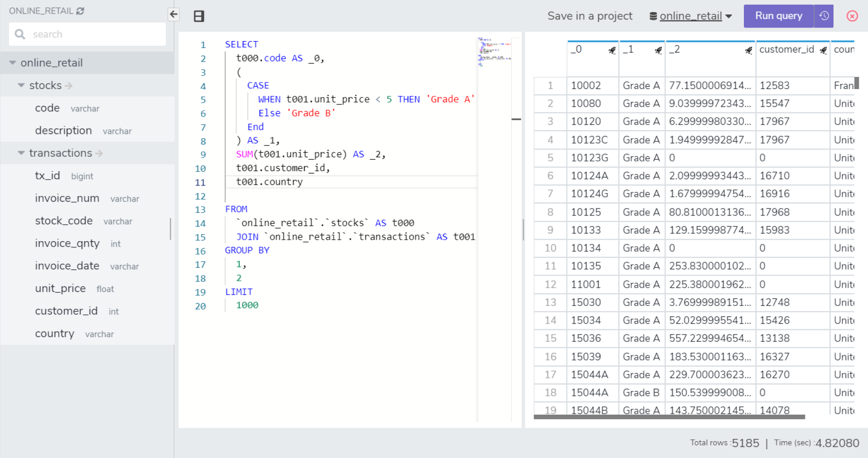Focus the schema search field
This screenshot has height=458, width=868.
click(87, 34)
